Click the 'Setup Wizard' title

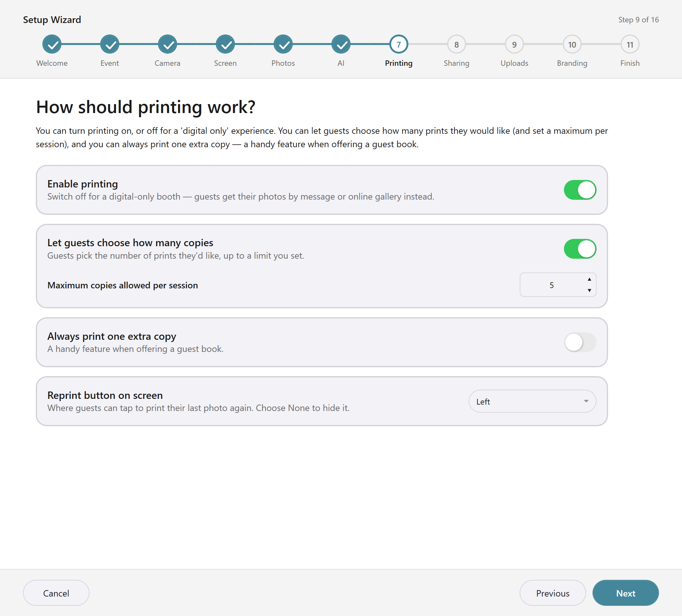[x=52, y=19]
